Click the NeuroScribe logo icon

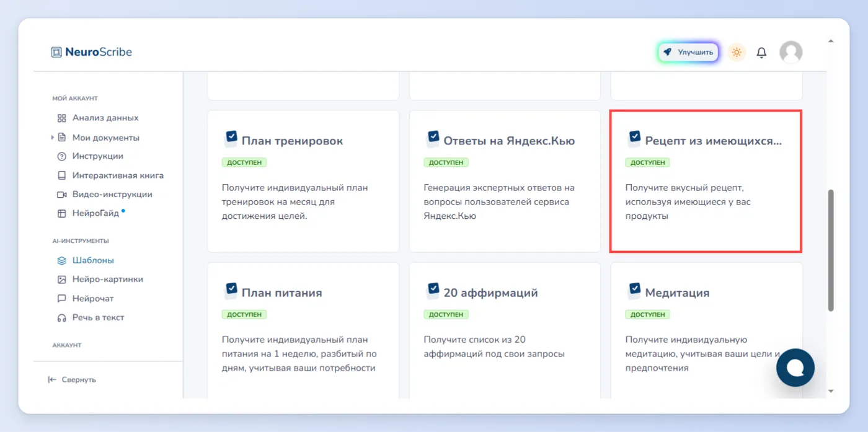click(x=56, y=52)
